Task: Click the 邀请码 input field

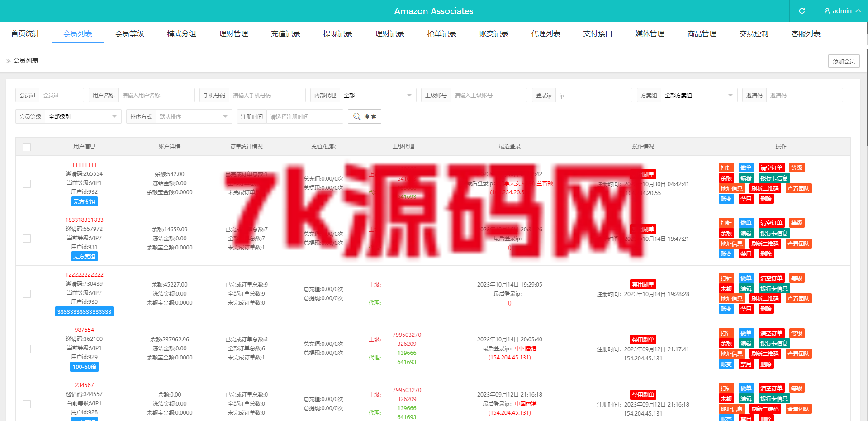Action: (x=805, y=95)
